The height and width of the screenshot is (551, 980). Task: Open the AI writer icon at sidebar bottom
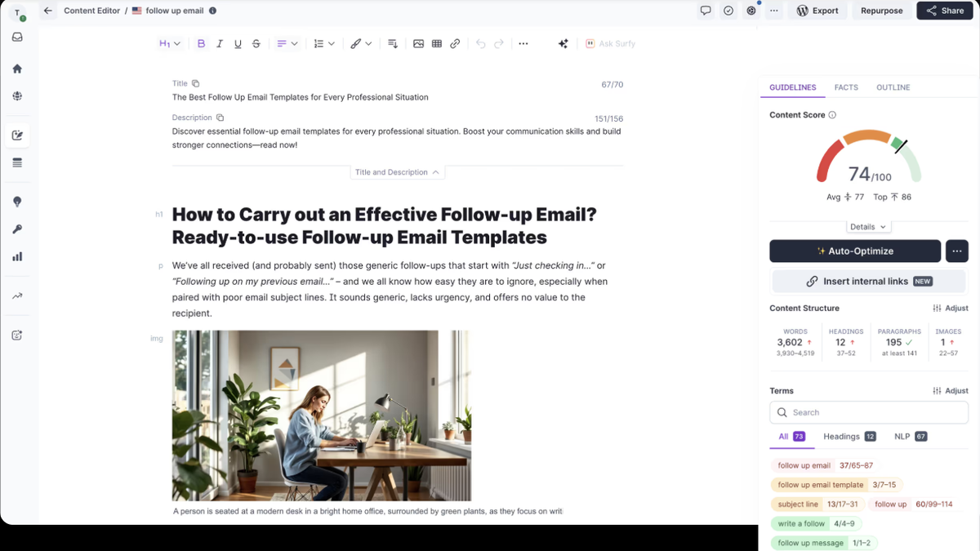tap(17, 335)
